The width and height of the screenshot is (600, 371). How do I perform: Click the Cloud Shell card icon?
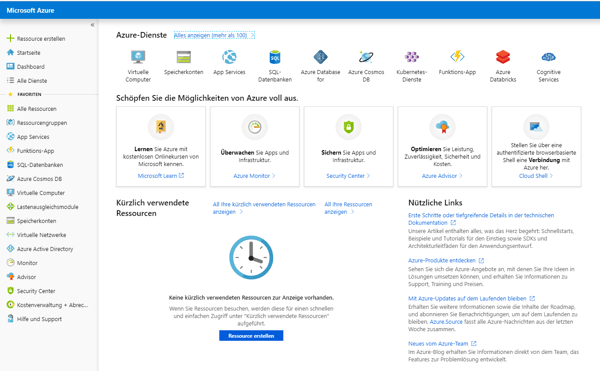pos(536,127)
